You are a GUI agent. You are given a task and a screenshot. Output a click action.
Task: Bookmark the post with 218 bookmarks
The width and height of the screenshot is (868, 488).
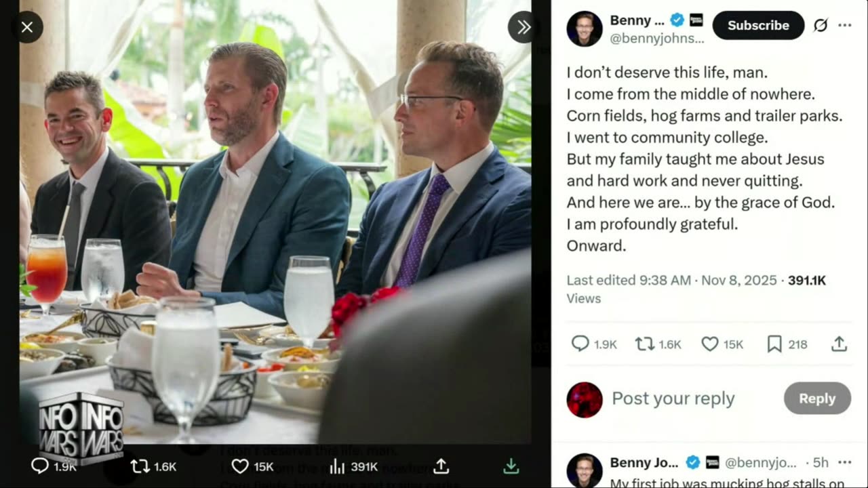[774, 344]
